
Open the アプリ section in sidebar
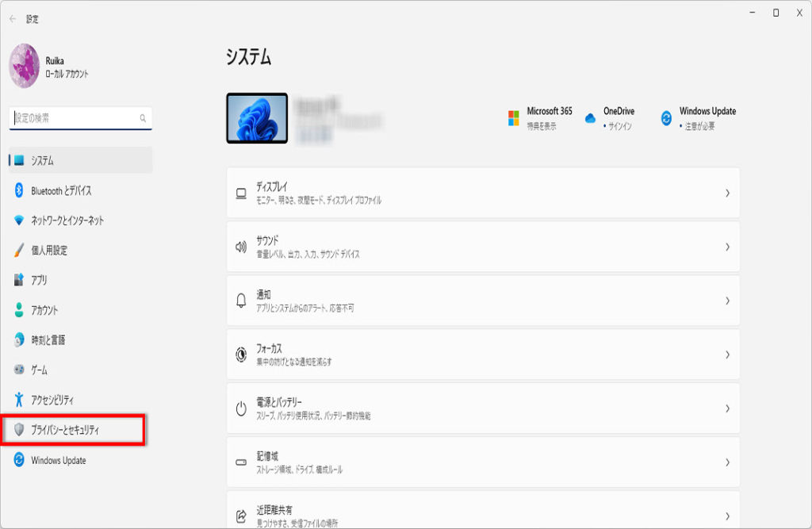(x=39, y=280)
